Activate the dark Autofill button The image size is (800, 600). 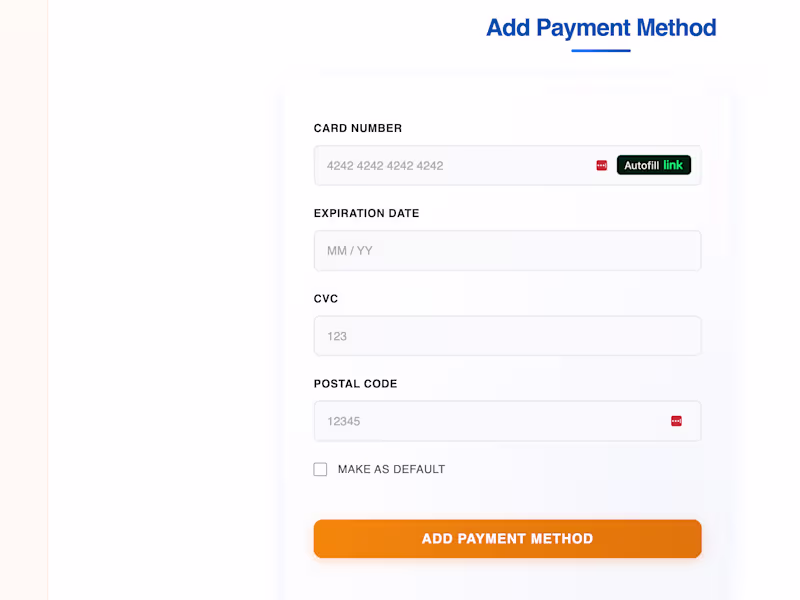pyautogui.click(x=654, y=165)
